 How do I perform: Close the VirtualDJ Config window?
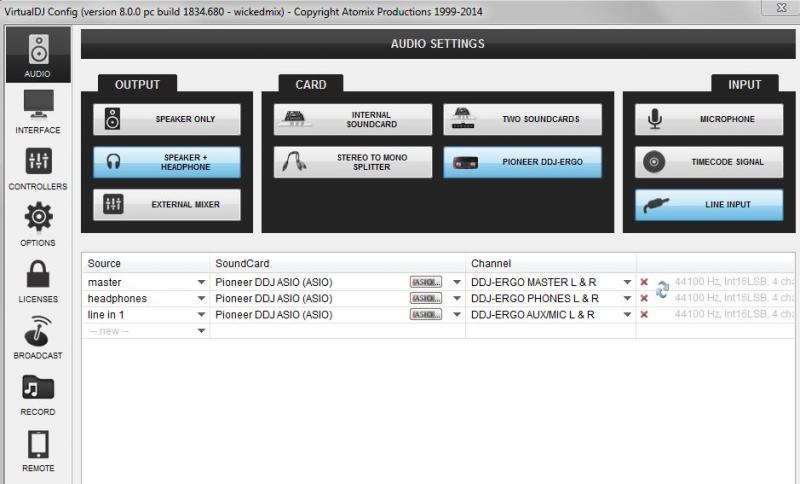781,7
